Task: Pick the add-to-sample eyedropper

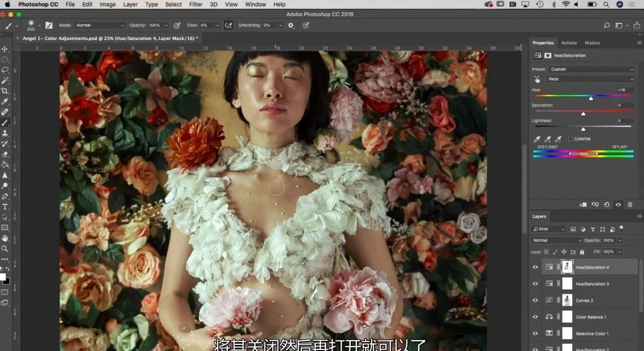Action: tap(547, 139)
